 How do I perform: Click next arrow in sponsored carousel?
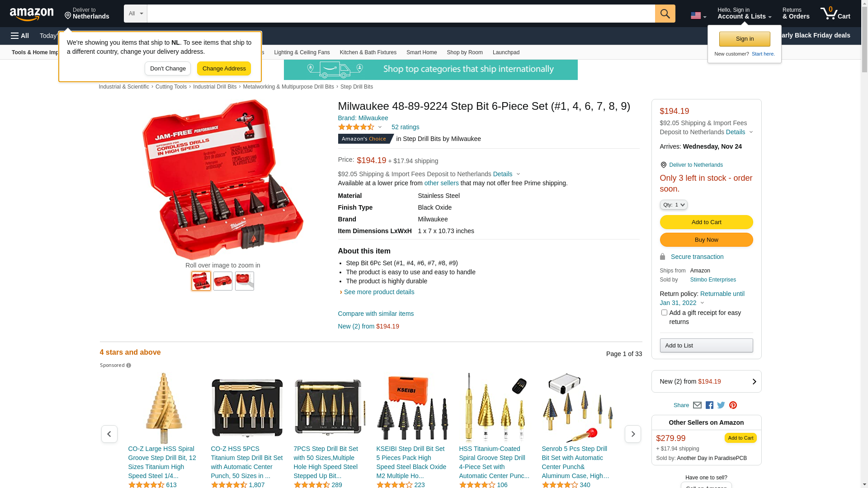tap(632, 434)
